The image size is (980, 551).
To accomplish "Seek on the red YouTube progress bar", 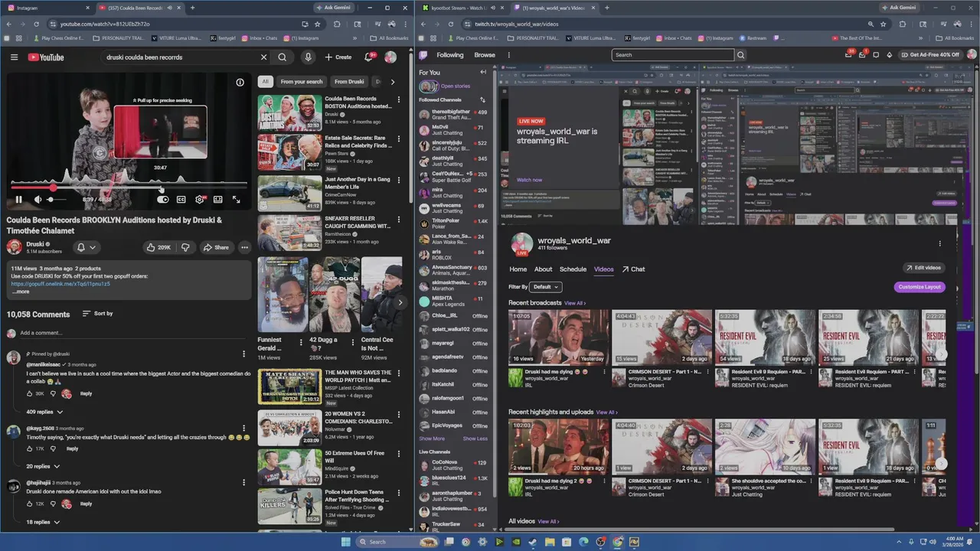I will (x=129, y=187).
